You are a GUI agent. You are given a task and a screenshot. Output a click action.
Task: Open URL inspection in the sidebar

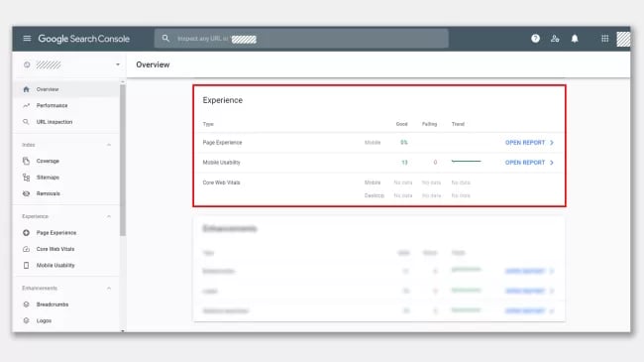(x=66, y=122)
